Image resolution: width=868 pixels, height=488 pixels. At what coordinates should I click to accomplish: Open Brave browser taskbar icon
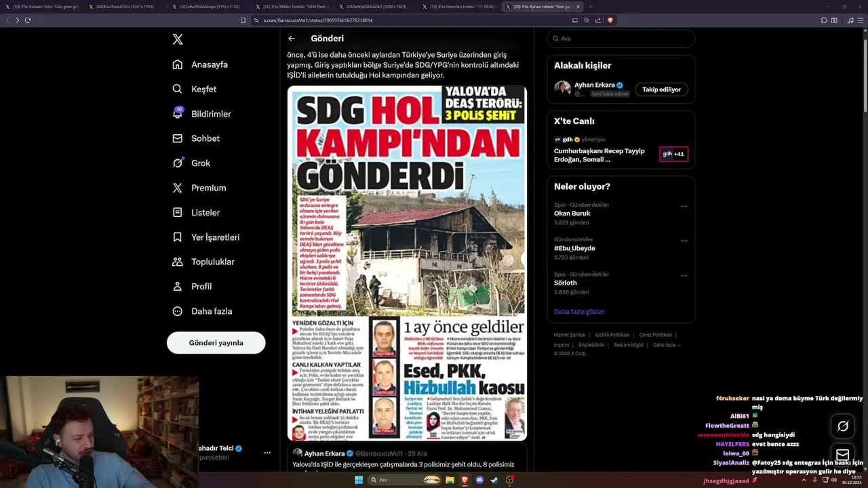[465, 480]
